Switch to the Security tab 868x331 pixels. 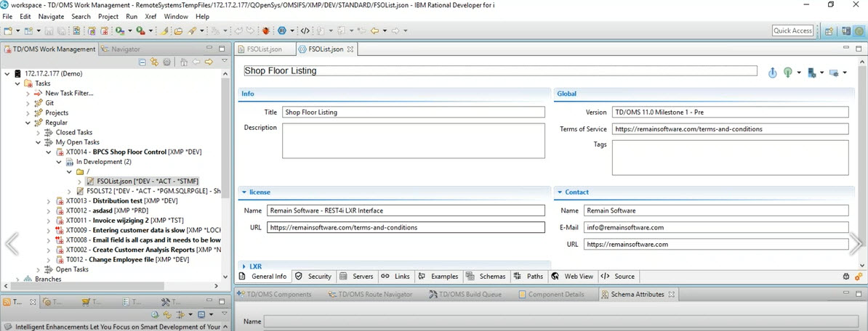tap(313, 277)
